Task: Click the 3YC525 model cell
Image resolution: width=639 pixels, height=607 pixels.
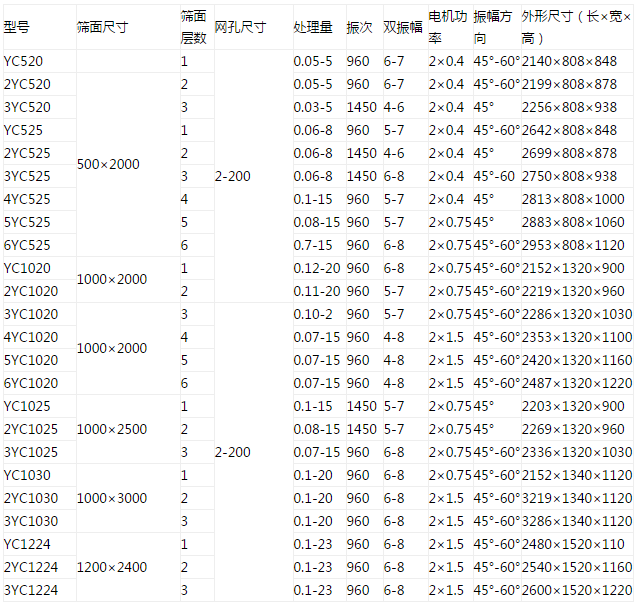Action: pos(27,176)
